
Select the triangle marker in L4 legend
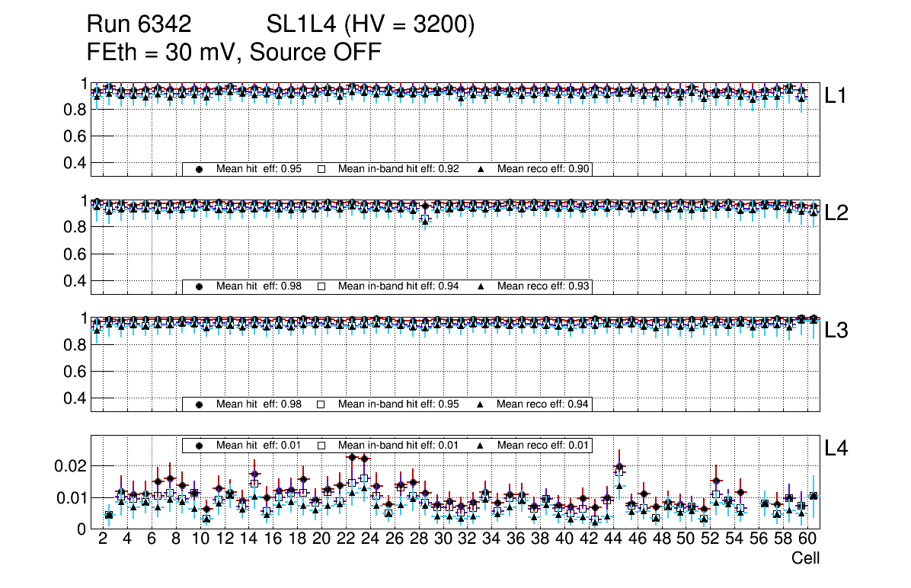click(481, 445)
